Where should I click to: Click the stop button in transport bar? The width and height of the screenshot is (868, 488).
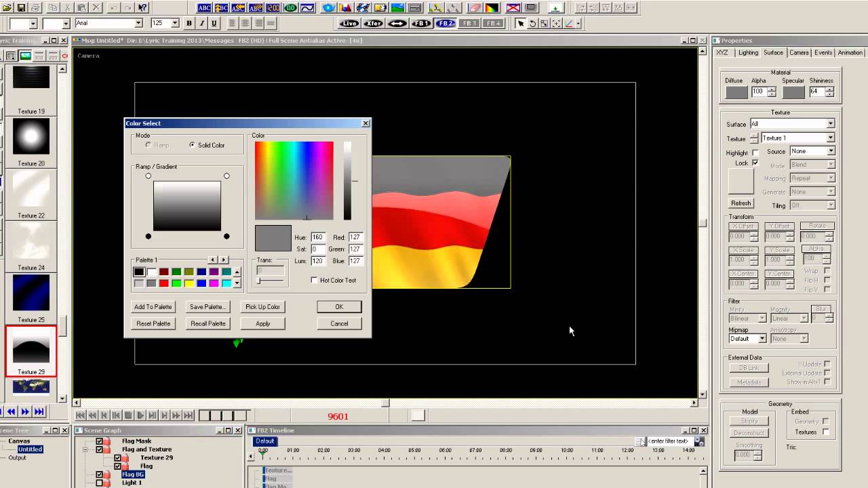[x=128, y=415]
